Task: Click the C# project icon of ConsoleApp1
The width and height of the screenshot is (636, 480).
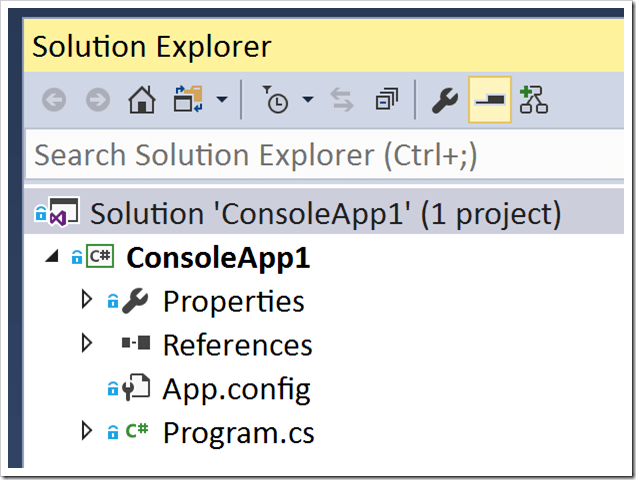Action: [100, 256]
